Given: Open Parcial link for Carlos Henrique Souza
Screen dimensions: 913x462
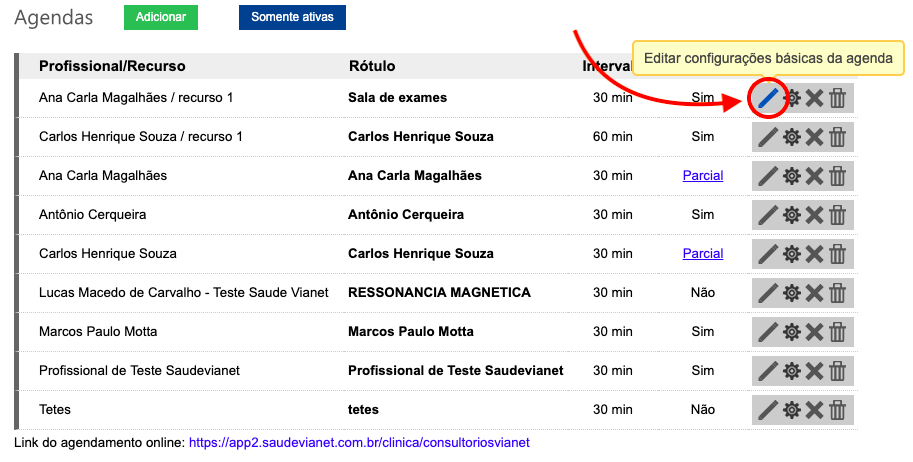Looking at the screenshot, I should [702, 254].
